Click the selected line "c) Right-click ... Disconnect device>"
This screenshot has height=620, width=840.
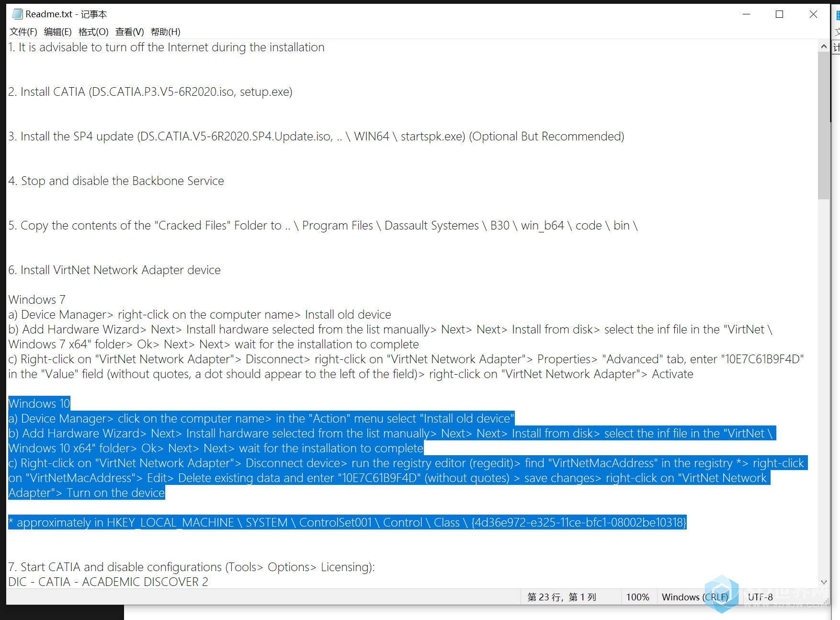tap(408, 463)
